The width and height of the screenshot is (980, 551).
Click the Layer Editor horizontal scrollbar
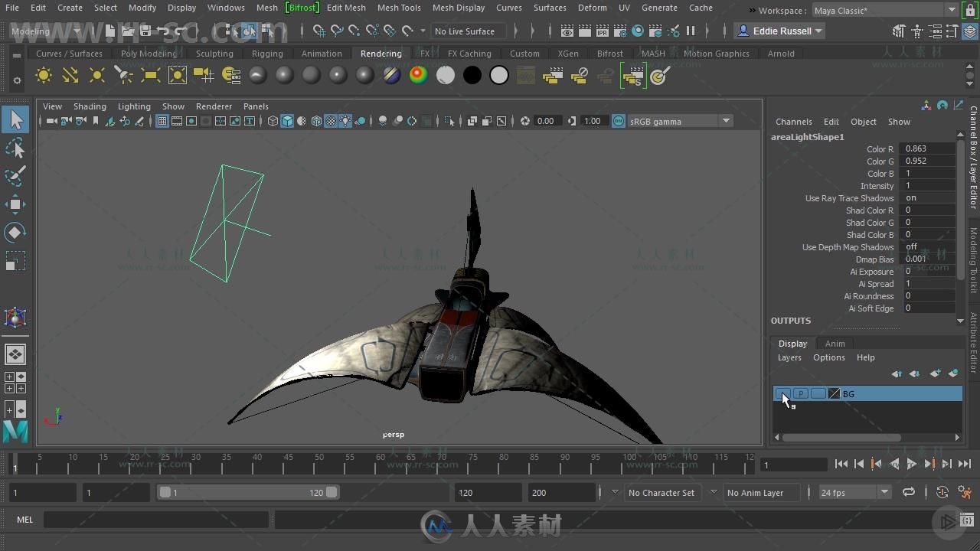[841, 438]
